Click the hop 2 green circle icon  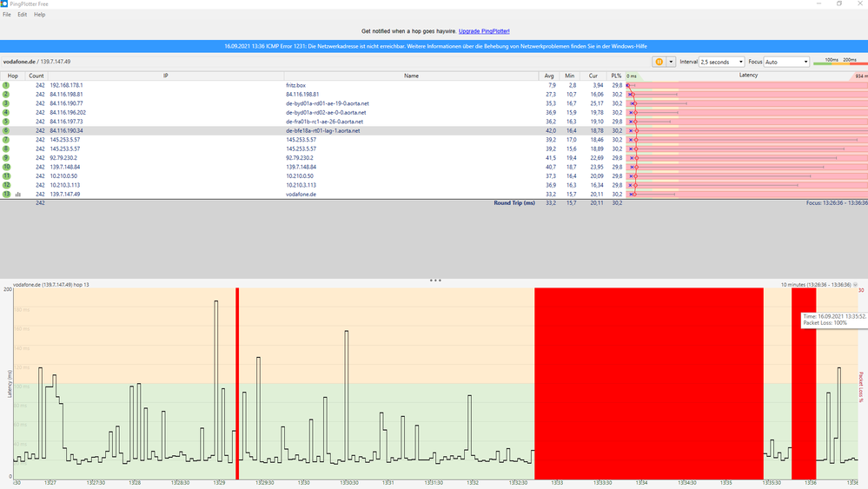pyautogui.click(x=6, y=95)
